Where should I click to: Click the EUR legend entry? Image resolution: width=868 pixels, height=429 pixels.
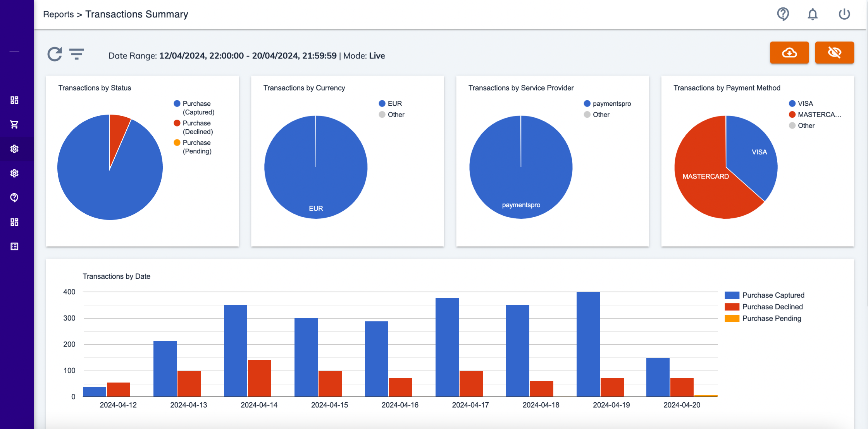coord(390,103)
